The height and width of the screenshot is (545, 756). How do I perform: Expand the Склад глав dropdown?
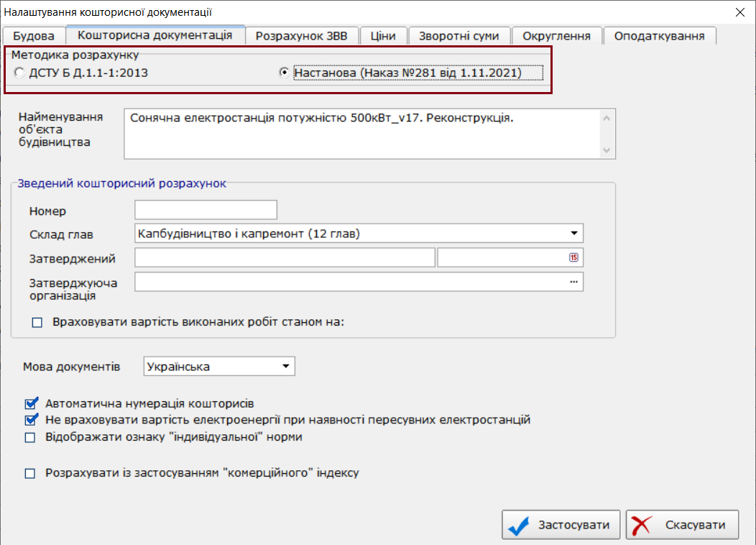pyautogui.click(x=573, y=234)
